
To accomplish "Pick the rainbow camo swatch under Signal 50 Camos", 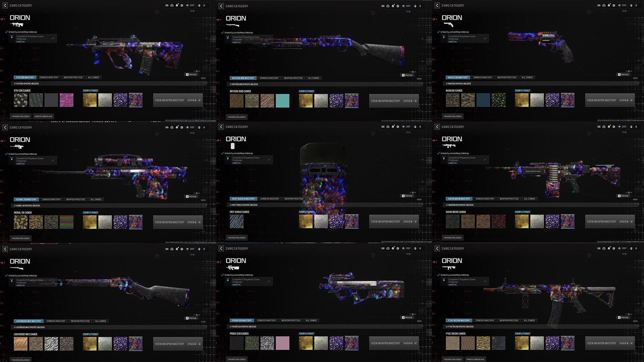I will 66,222.
